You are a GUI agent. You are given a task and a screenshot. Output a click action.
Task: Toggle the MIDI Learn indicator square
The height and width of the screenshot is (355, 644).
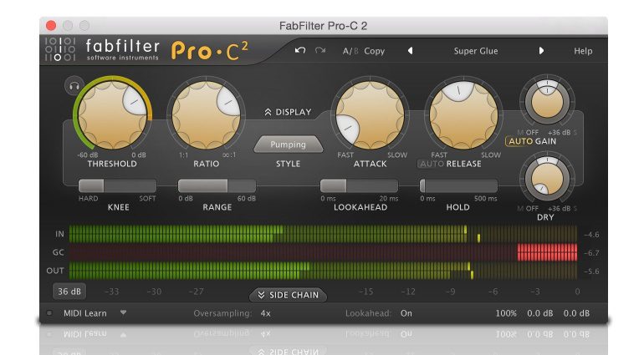tap(49, 313)
